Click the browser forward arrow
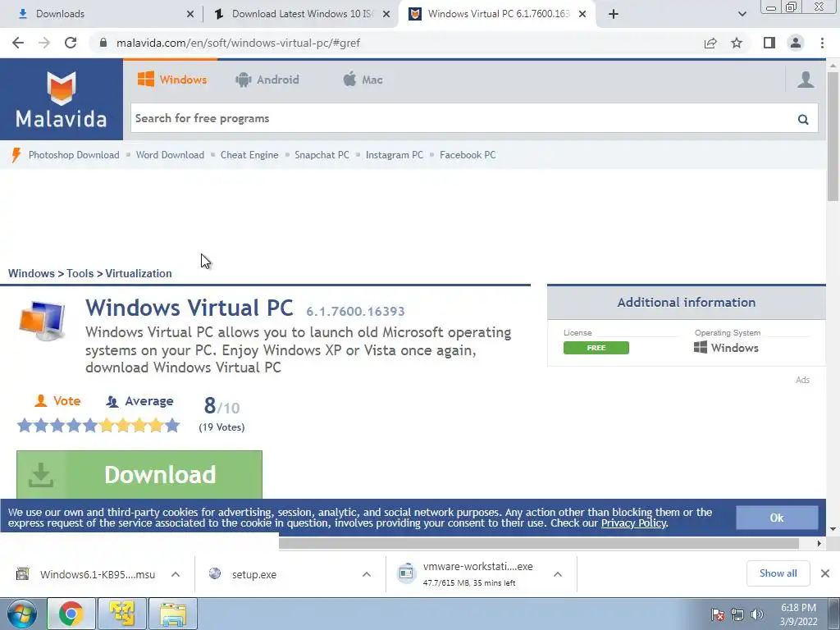Screen dimensions: 840x630 (44, 43)
